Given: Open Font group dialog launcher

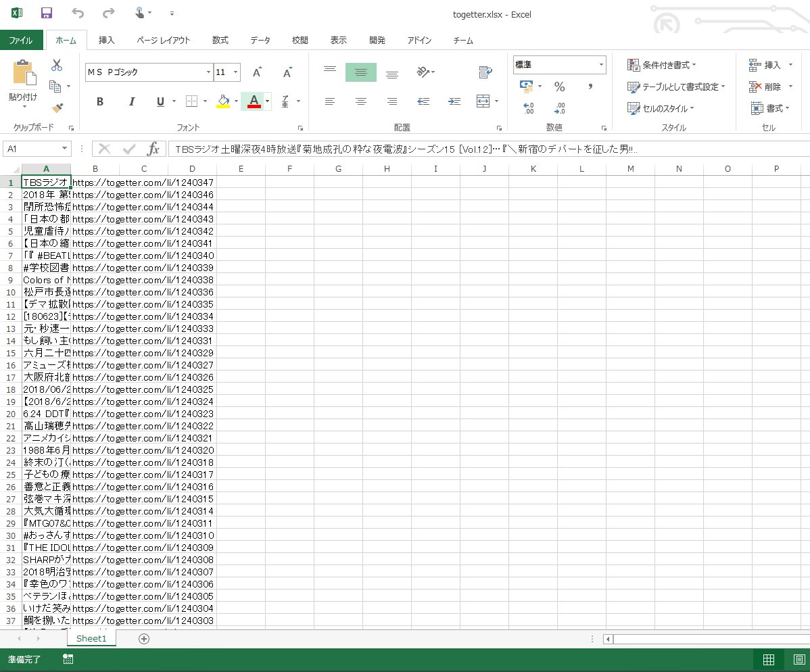Looking at the screenshot, I should (300, 128).
